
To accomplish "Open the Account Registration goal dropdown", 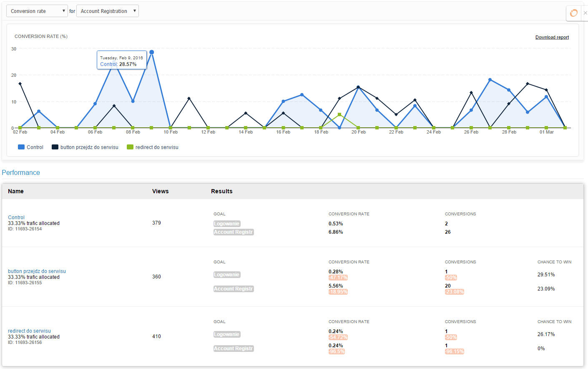I will tap(108, 11).
